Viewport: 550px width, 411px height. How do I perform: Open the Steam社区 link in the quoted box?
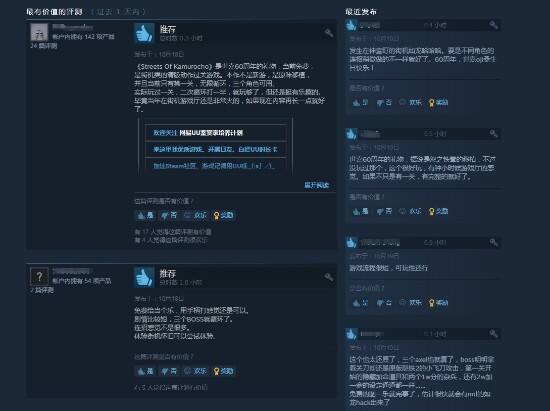[213, 166]
